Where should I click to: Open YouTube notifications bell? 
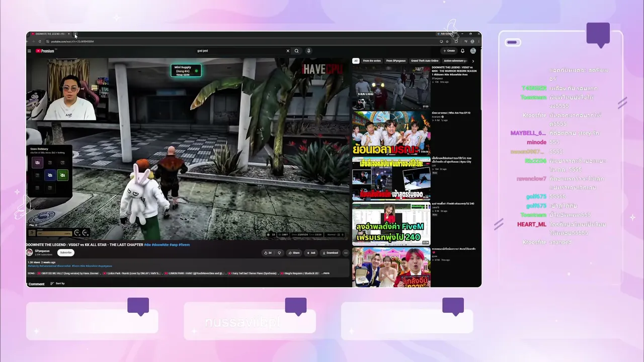pyautogui.click(x=463, y=51)
